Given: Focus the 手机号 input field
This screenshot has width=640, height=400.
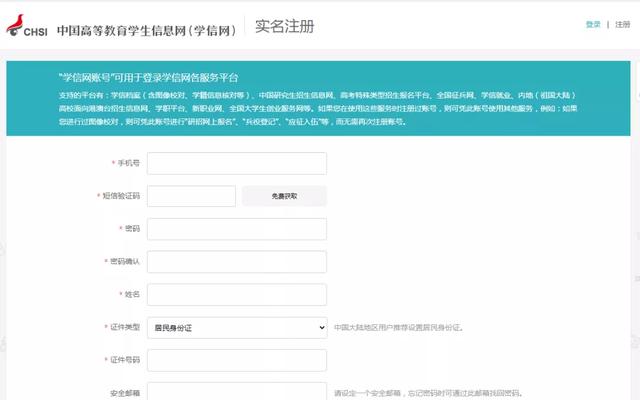Looking at the screenshot, I should coord(237,163).
